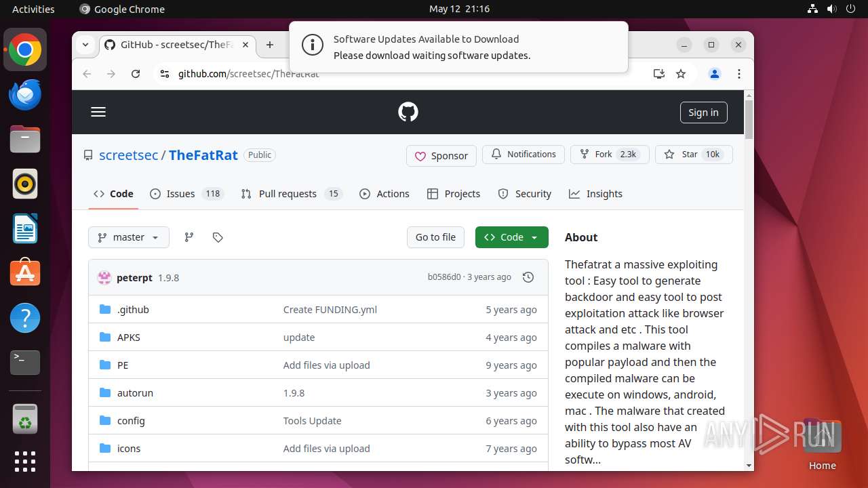The width and height of the screenshot is (868, 488).
Task: Open the PE folder
Action: coord(123,365)
